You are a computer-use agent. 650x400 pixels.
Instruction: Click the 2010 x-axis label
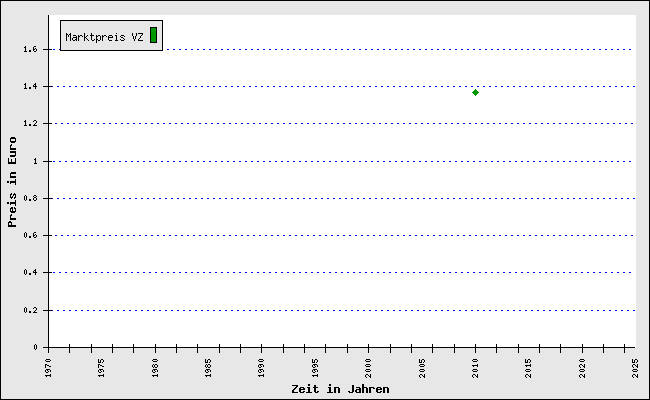point(475,368)
